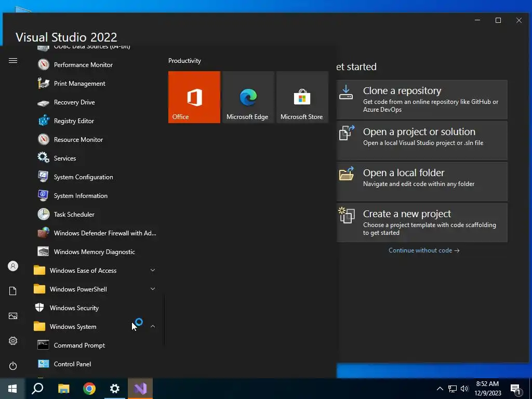Click Continue without code link
The height and width of the screenshot is (399, 532).
424,250
